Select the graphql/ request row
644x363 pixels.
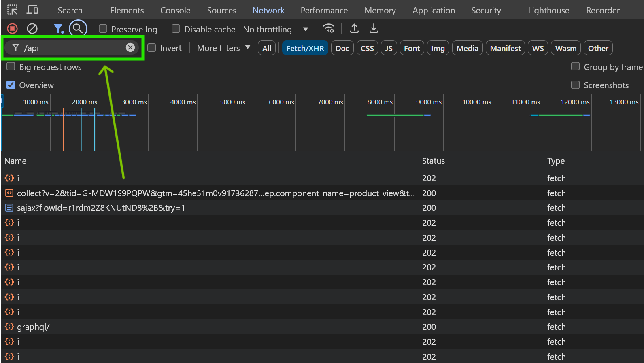[33, 327]
